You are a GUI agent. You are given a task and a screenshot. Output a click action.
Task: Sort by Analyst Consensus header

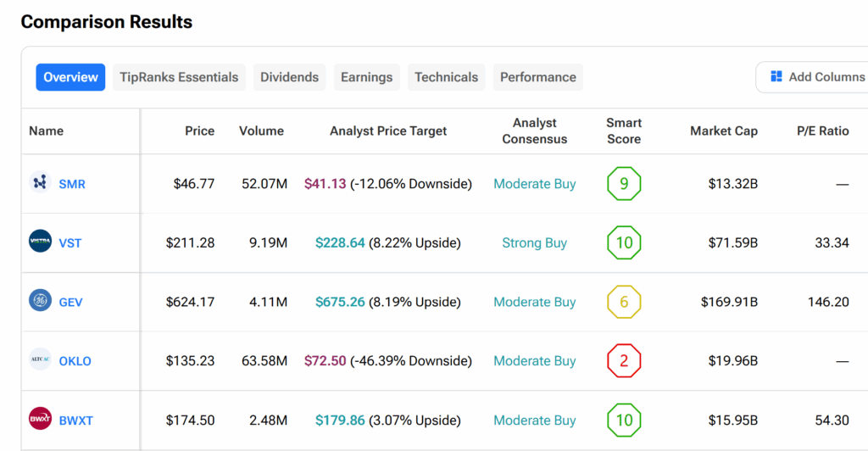click(535, 131)
